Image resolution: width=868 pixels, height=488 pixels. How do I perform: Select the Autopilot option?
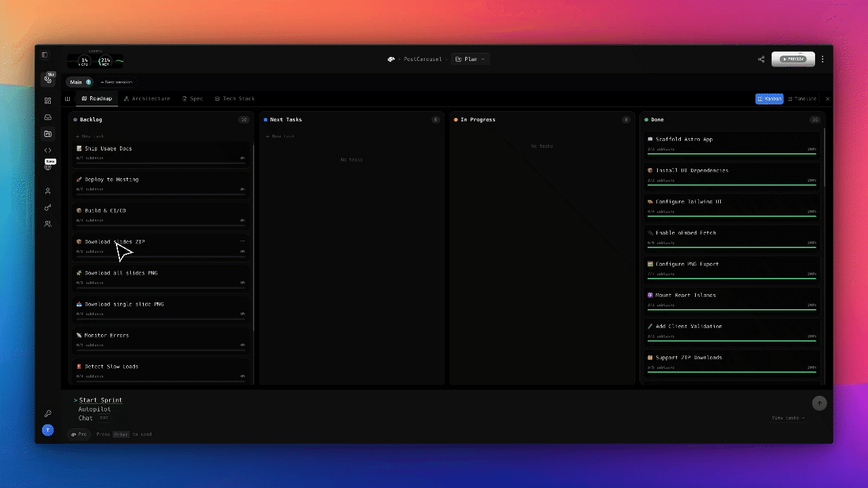[x=94, y=409]
